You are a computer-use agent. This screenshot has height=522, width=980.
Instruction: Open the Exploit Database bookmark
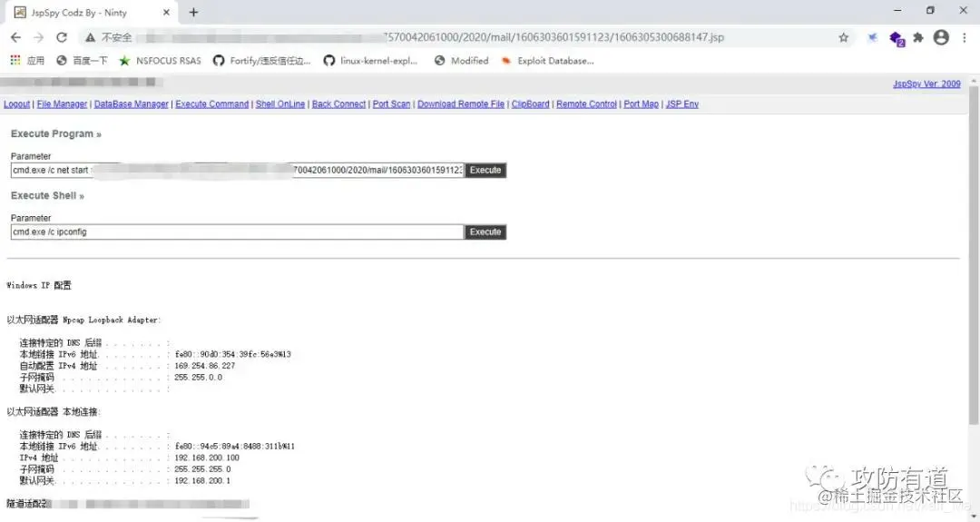(547, 61)
